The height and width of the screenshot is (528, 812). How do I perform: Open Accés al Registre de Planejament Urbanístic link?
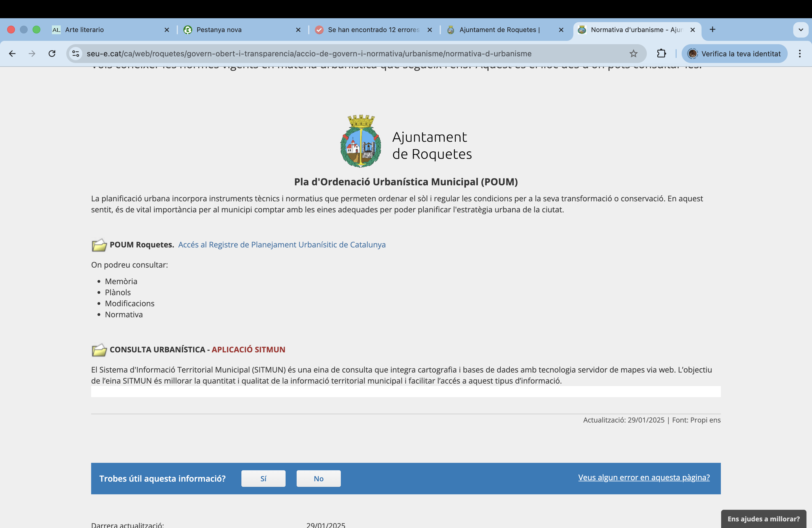coord(282,245)
